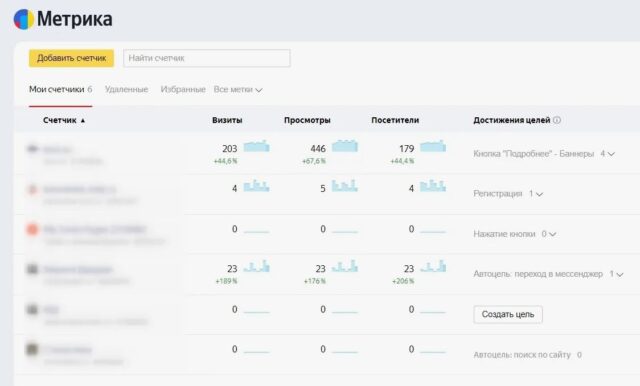Click the Посетители column header

(395, 120)
